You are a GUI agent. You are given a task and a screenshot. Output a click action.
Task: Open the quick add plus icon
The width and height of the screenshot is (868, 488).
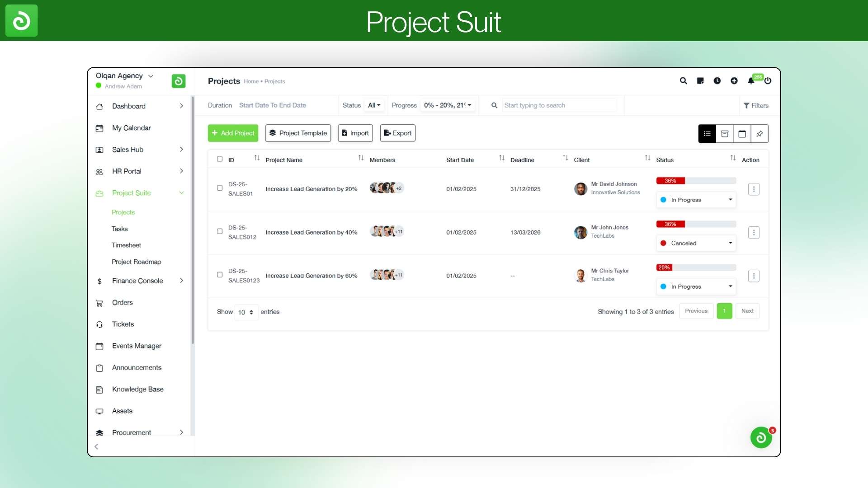click(734, 81)
